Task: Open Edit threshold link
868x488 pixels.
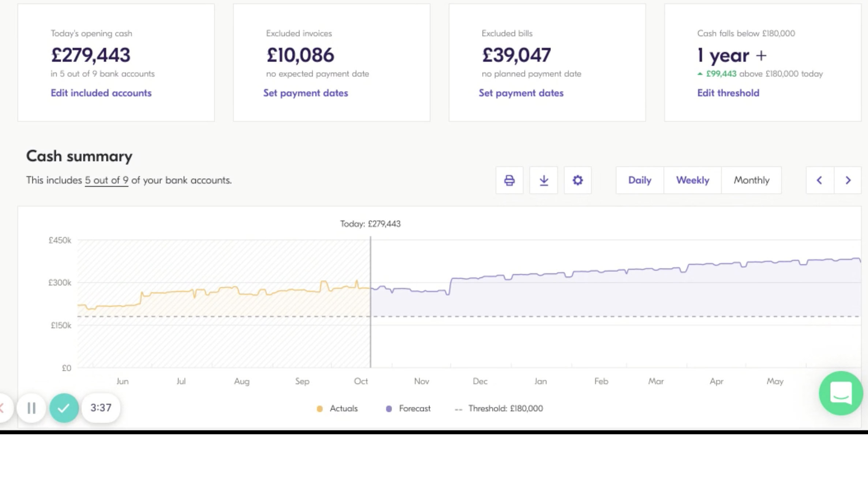Action: [x=728, y=93]
